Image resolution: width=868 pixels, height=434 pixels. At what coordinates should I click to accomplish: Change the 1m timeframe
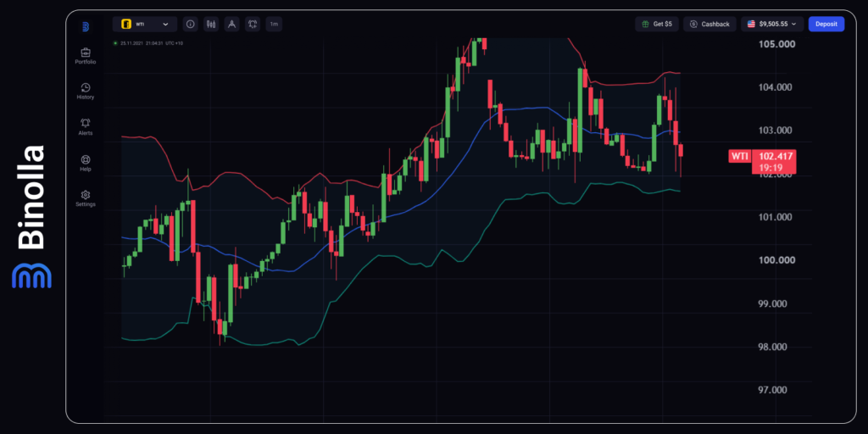point(274,25)
